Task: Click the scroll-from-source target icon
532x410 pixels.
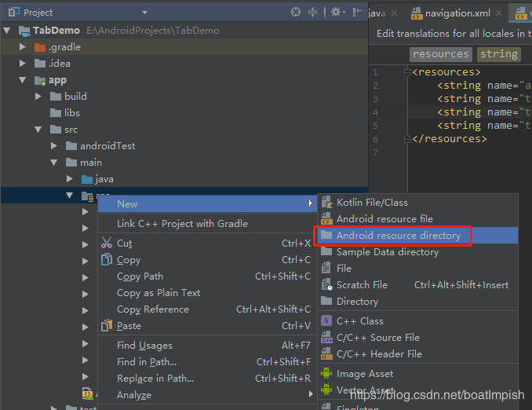Action: pos(296,13)
